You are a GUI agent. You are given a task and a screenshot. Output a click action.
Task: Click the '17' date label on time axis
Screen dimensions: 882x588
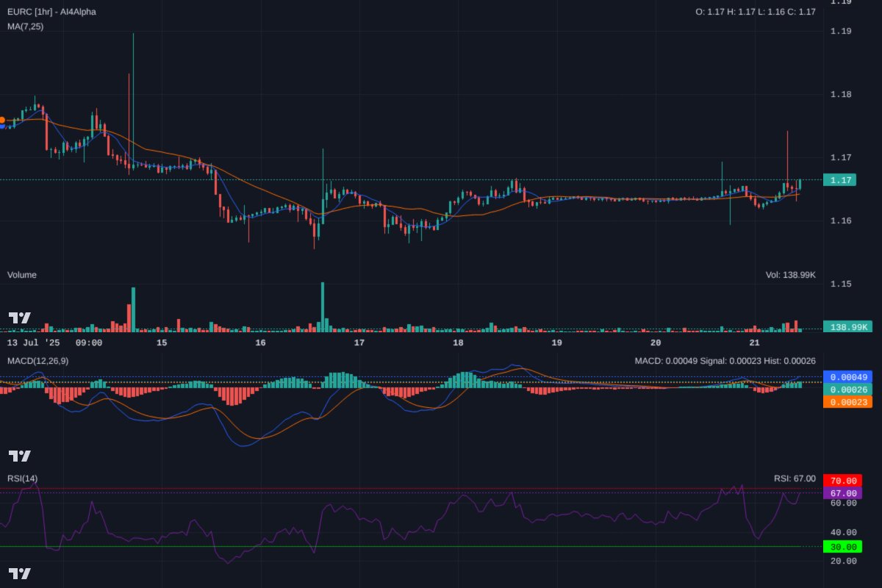(x=359, y=343)
